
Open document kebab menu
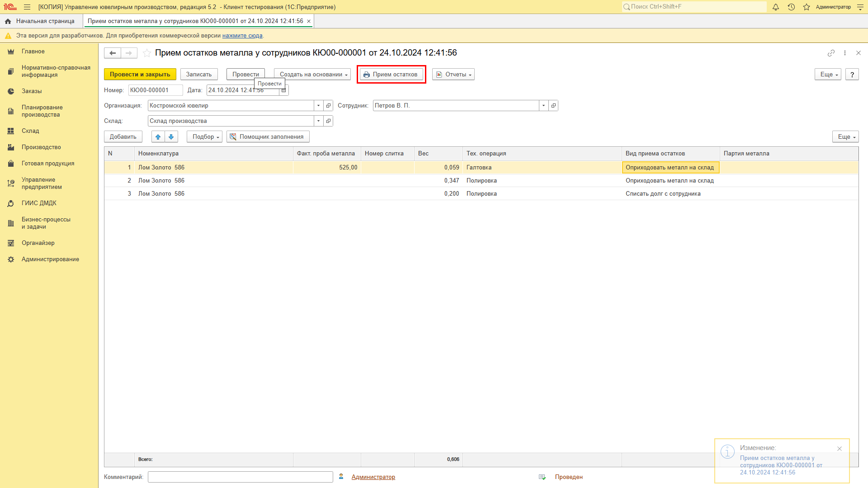845,53
